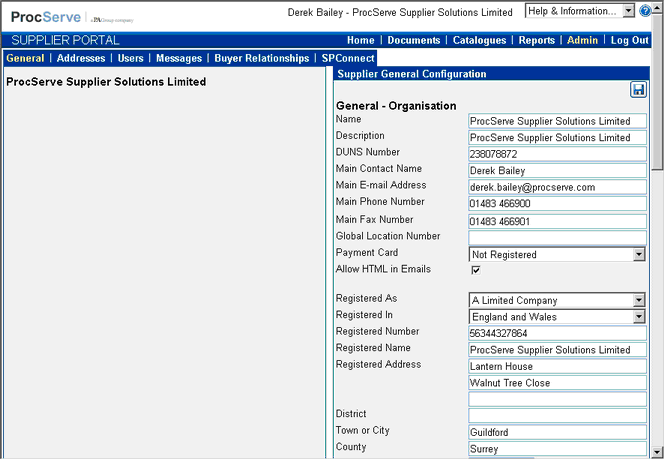
Task: Click ProcServe Supplier Solutions Limited heading in left pane
Action: [x=106, y=82]
